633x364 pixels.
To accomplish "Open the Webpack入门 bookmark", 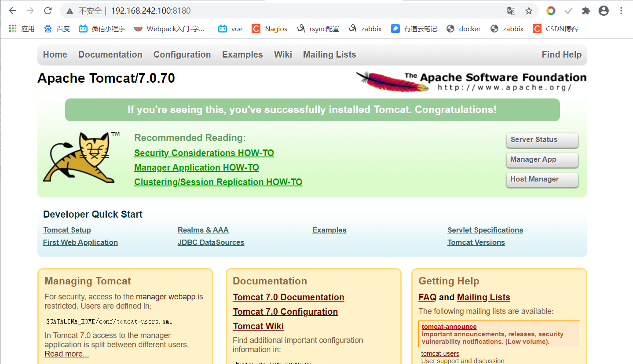I will pos(169,29).
